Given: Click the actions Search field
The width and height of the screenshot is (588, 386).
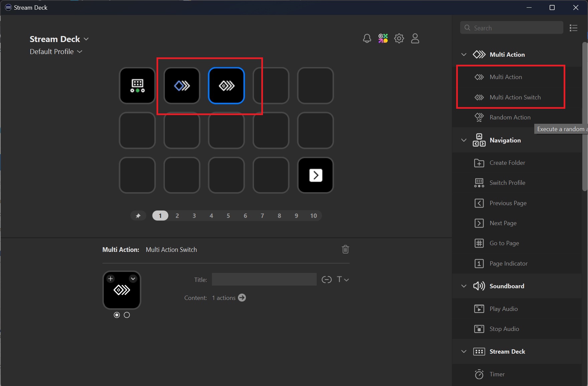Looking at the screenshot, I should tap(512, 28).
